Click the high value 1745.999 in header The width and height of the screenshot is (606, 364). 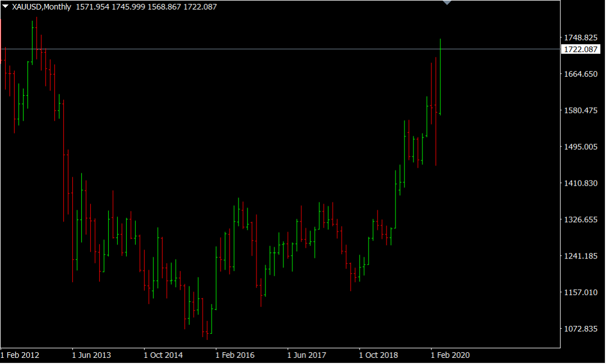(x=128, y=7)
